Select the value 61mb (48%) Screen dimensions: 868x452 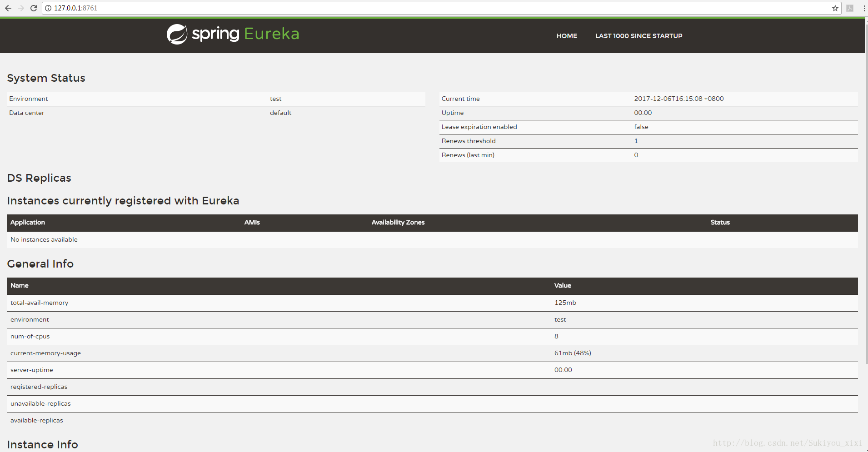pyautogui.click(x=573, y=353)
